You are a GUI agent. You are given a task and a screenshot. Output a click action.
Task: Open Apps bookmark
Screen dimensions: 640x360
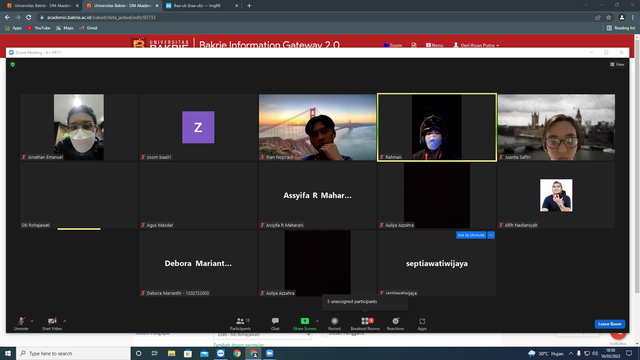(x=13, y=28)
